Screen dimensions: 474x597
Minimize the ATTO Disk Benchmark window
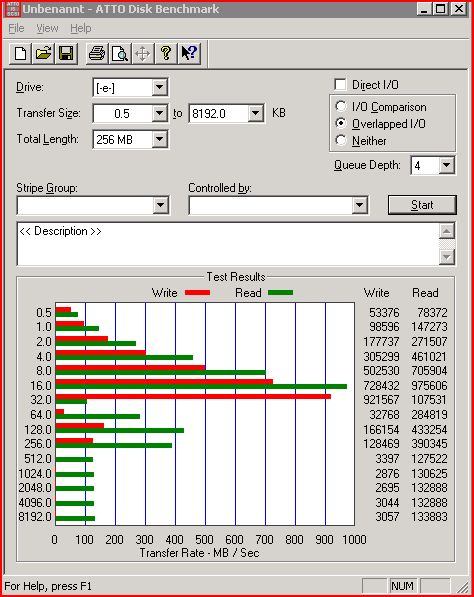pyautogui.click(x=425, y=9)
